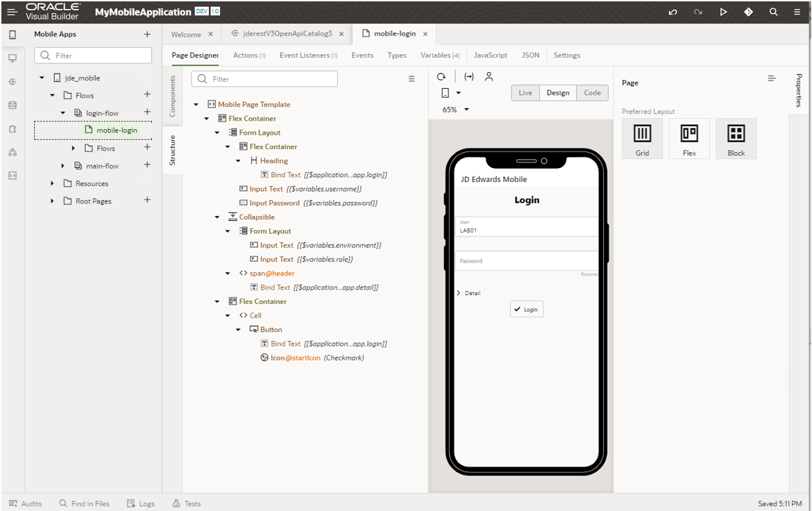Open the Components vertical tab
Screen dimensions: 812x511
point(172,96)
